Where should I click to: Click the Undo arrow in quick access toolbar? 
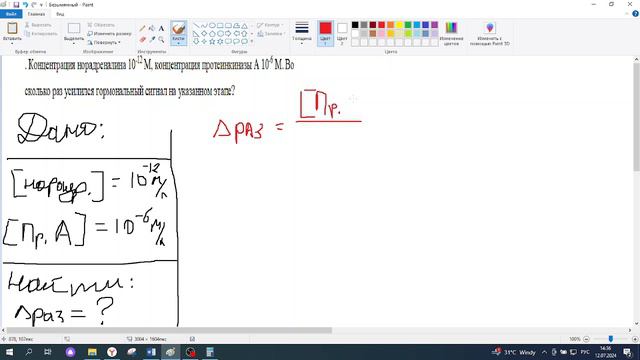[25, 4]
